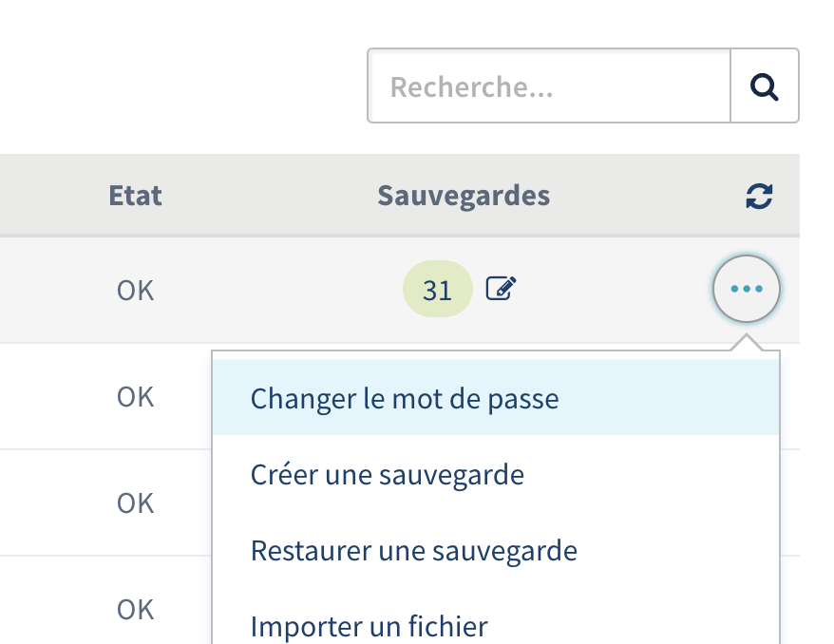Click the OK status in first row

136,290
